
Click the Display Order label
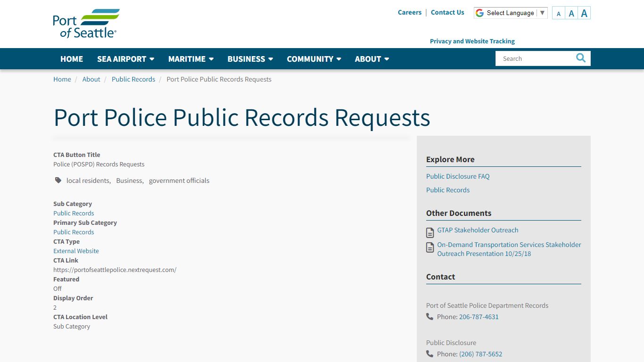pos(73,298)
